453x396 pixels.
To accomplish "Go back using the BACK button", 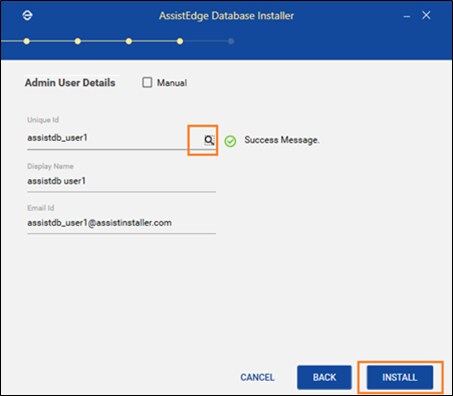I will pos(324,377).
